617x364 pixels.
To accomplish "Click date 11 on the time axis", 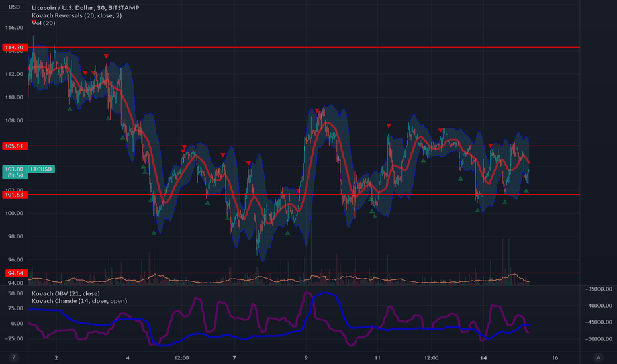I will [377, 358].
